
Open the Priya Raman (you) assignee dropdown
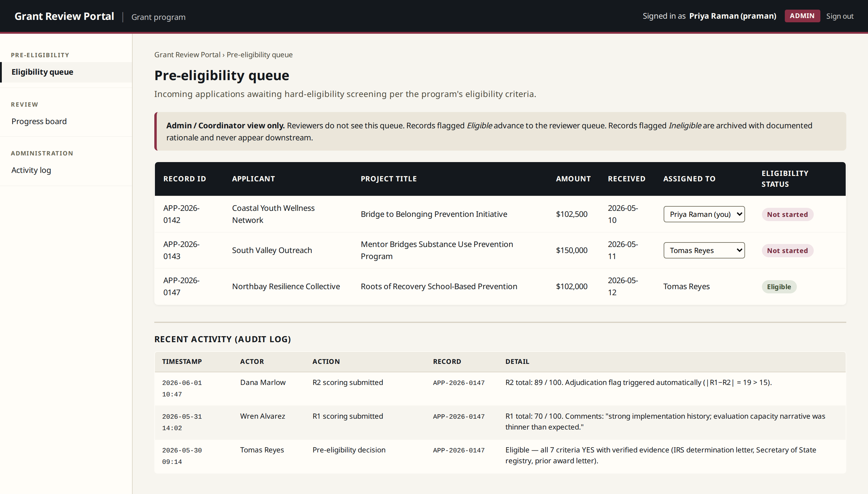tap(704, 214)
